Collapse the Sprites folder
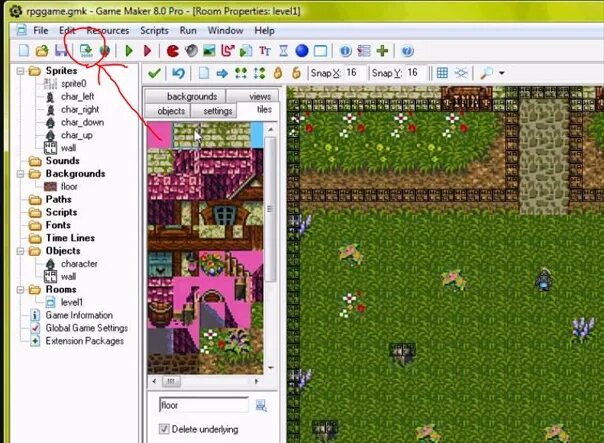The width and height of the screenshot is (604, 443). 20,71
